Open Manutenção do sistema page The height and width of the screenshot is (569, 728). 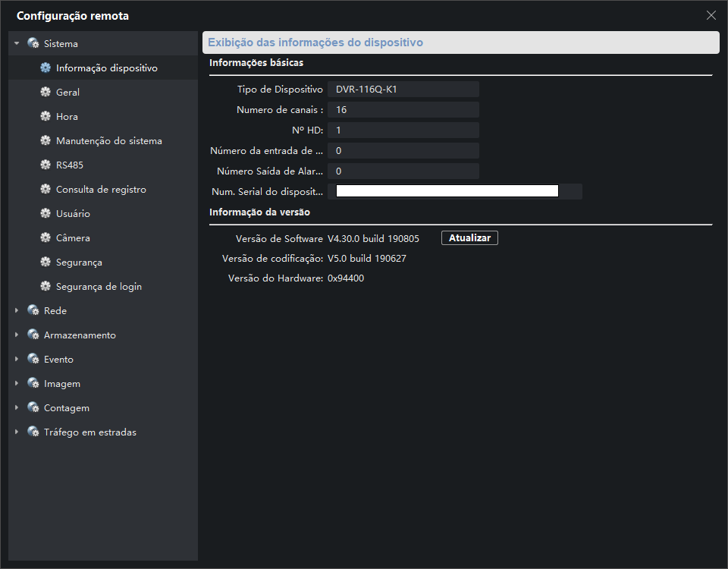point(108,141)
